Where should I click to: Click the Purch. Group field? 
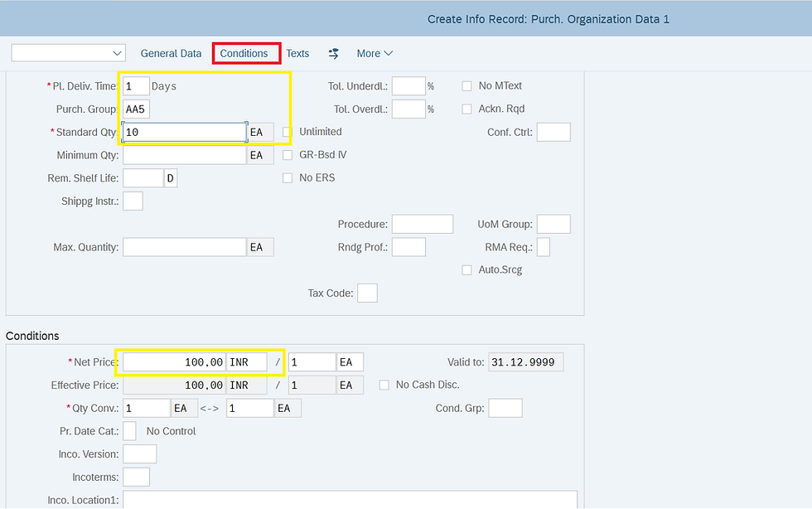point(137,109)
